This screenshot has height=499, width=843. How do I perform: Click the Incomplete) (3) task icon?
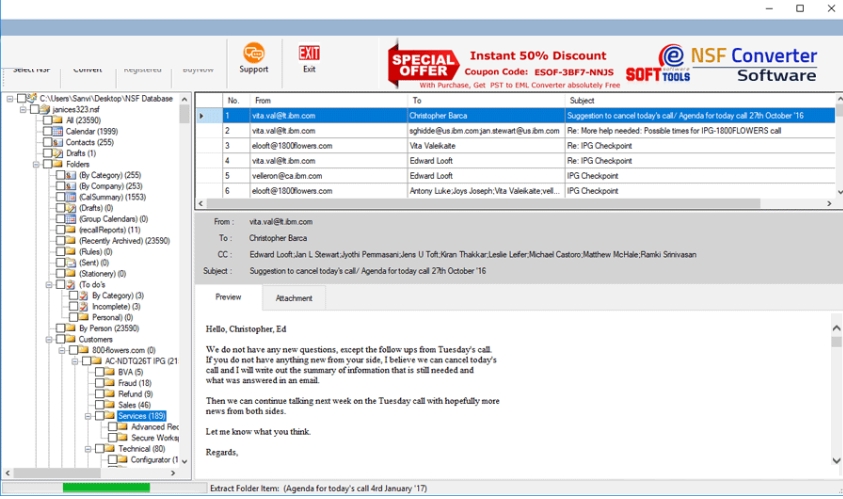coord(83,306)
